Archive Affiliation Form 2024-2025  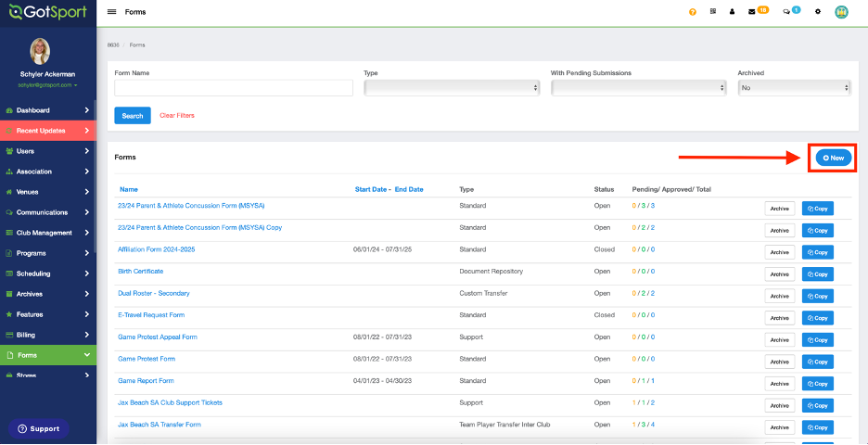point(779,252)
